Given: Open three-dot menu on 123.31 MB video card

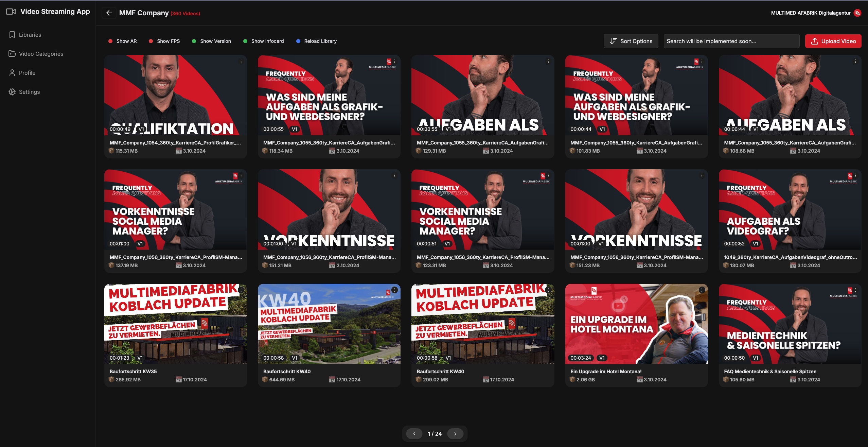Looking at the screenshot, I should coord(548,176).
